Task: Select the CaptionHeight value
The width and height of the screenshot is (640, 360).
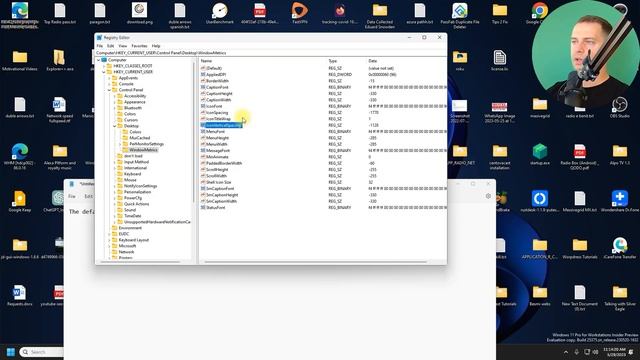Action: point(219,93)
